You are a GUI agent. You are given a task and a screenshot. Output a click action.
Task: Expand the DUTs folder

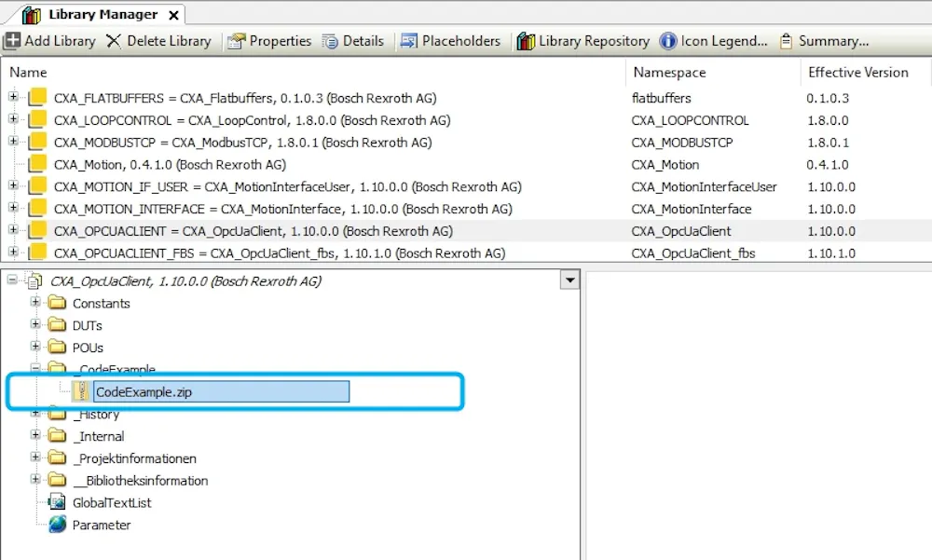point(35,324)
